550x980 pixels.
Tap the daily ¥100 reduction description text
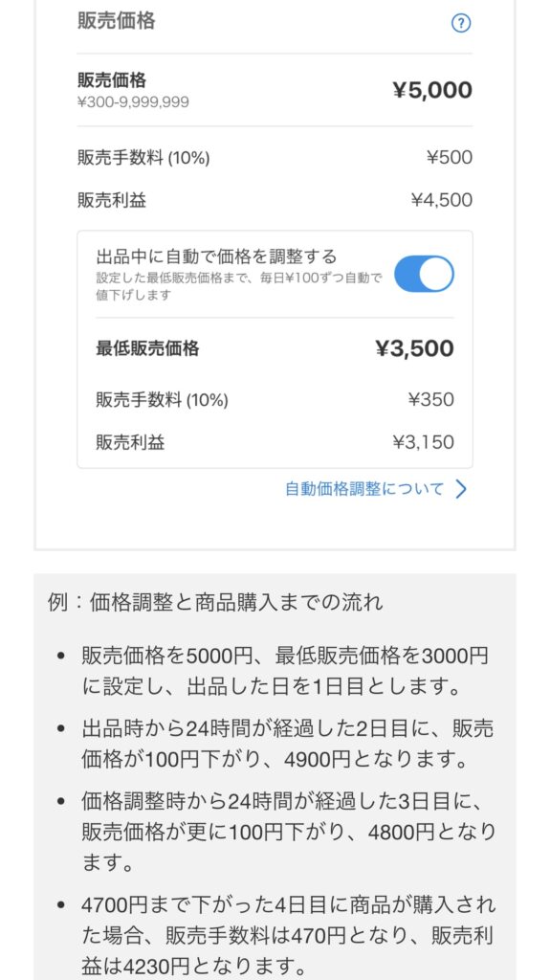coord(239,287)
